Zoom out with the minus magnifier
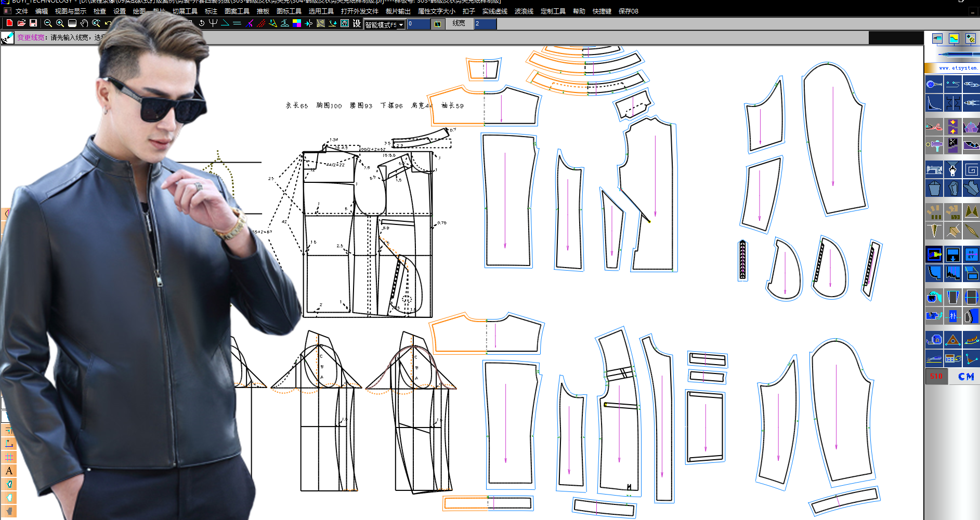 pos(48,23)
